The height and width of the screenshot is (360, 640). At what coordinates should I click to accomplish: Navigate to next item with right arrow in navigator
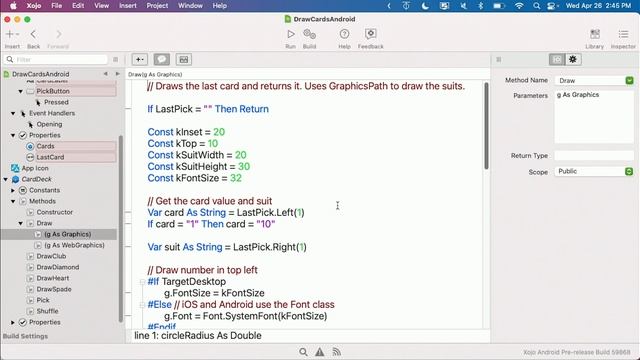click(118, 74)
